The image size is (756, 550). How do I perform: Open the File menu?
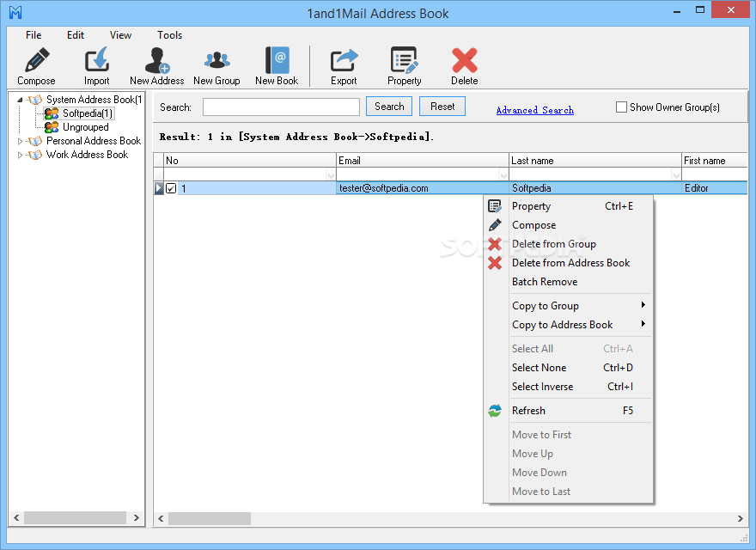(x=34, y=35)
